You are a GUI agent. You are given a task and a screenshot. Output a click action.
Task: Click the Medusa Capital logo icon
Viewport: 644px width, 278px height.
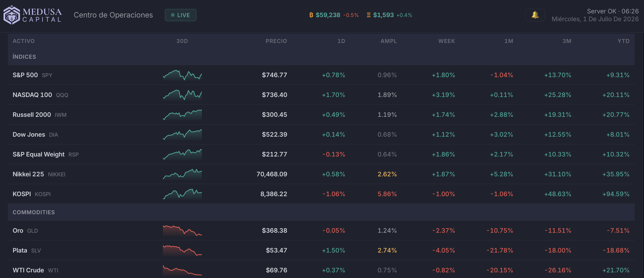click(11, 15)
